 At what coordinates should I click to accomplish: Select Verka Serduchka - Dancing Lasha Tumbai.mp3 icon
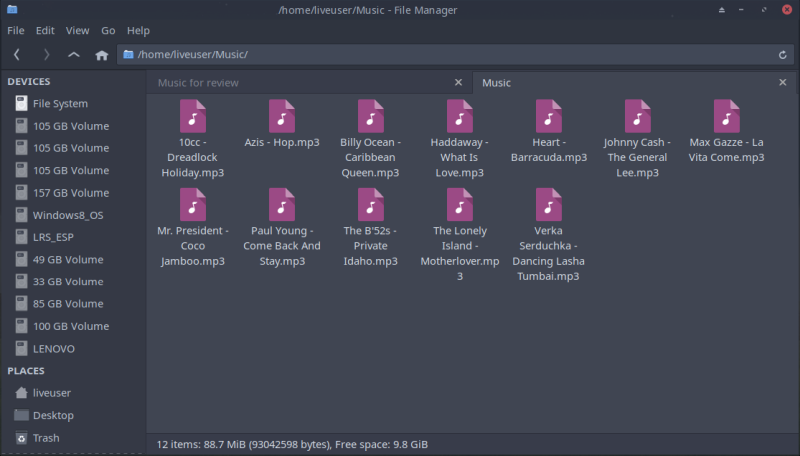548,205
